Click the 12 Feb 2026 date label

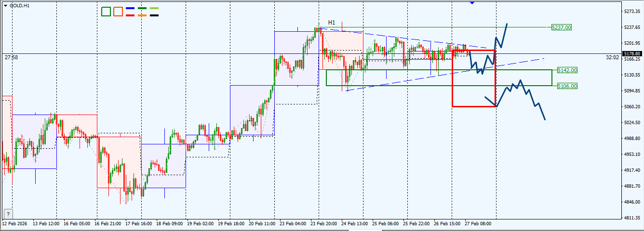coord(15,224)
